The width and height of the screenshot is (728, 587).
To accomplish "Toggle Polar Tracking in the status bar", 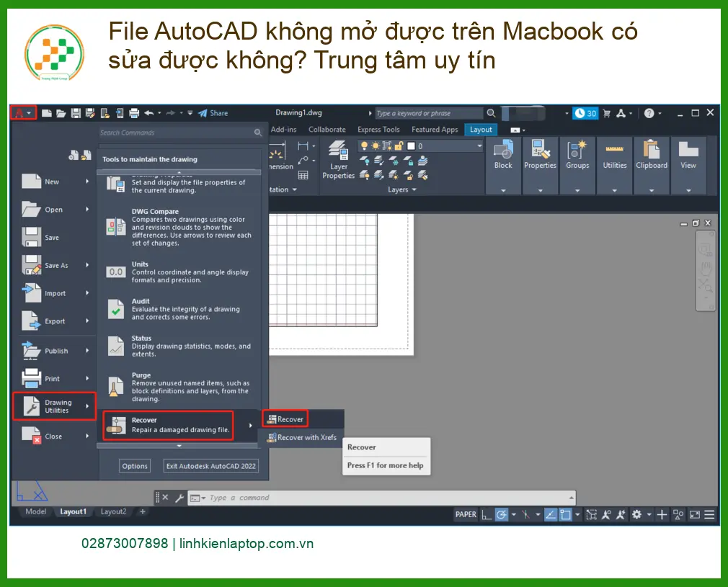I will [501, 514].
